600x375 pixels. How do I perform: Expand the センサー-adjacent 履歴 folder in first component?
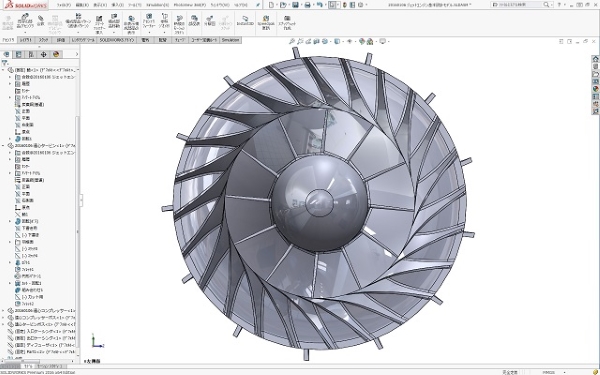click(10, 84)
